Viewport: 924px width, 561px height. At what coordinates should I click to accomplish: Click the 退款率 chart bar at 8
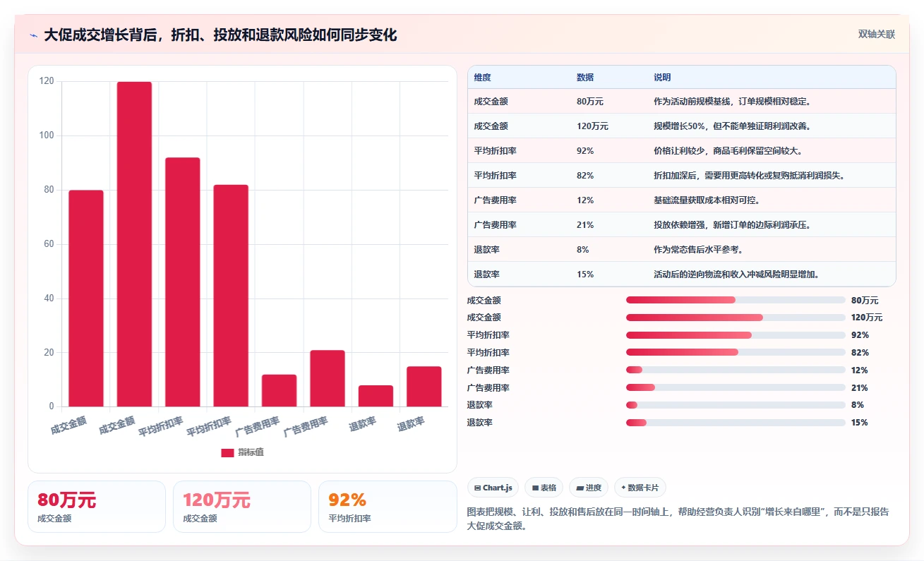point(376,396)
